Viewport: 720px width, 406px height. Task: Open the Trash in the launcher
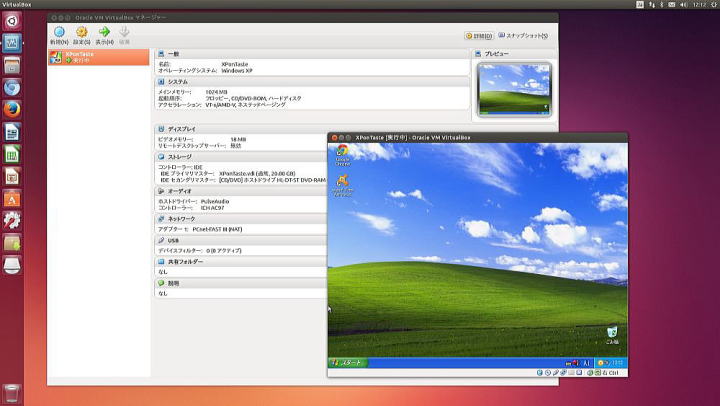(12, 394)
